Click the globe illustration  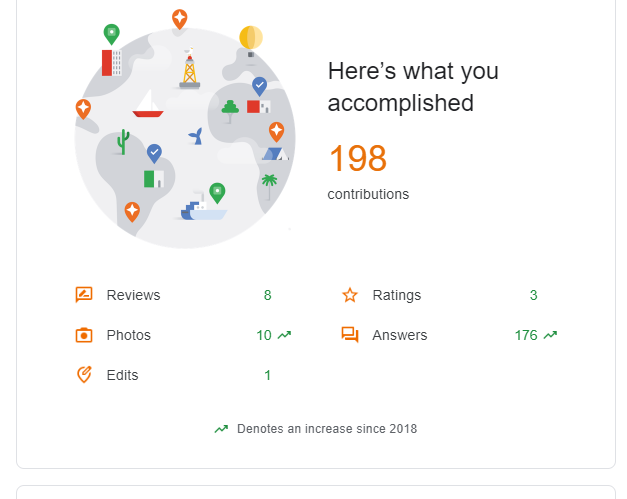pos(185,140)
